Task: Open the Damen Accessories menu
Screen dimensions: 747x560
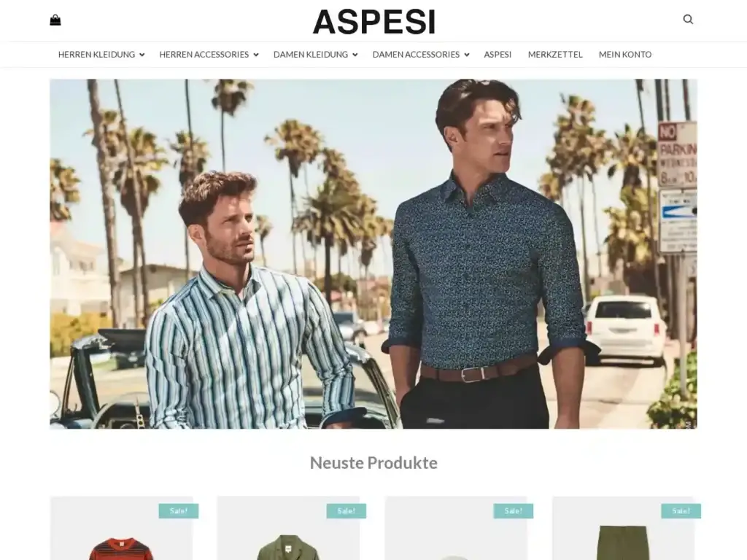Action: 416,54
